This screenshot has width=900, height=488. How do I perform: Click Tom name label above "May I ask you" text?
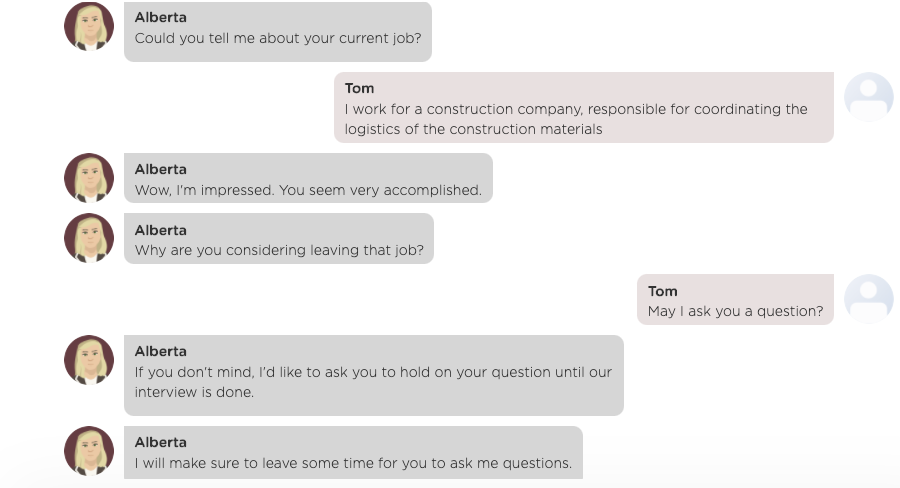click(x=662, y=291)
